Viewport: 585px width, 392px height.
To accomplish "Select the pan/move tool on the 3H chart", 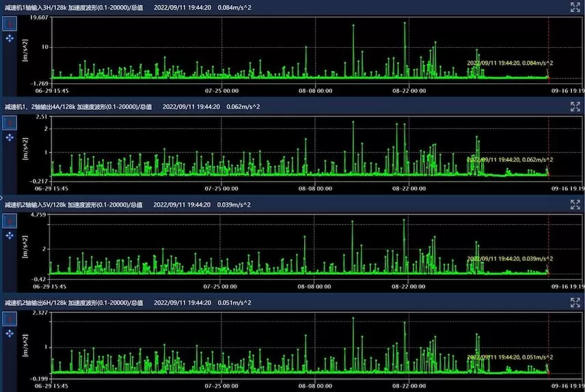I will pos(10,39).
